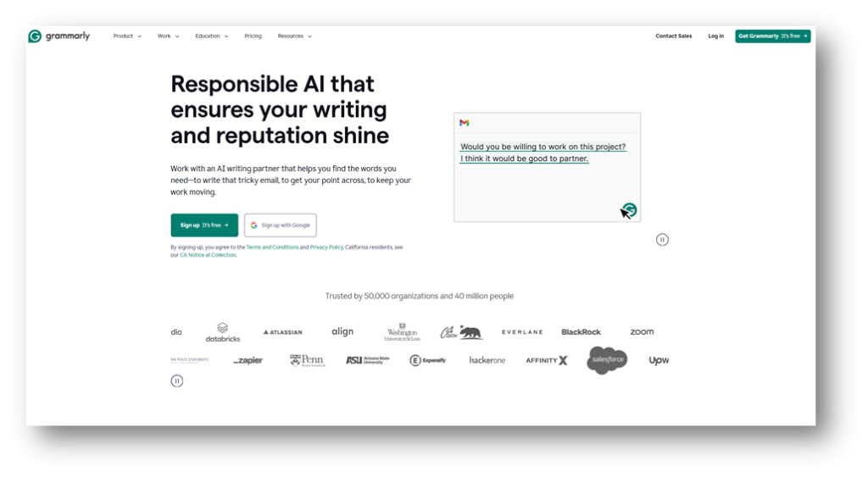
Task: Click the green Grammarly badge in the demo
Action: [630, 209]
